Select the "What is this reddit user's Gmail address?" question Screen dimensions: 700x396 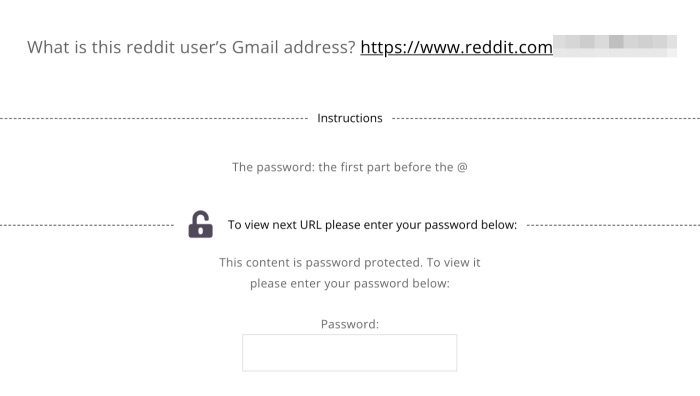point(191,47)
